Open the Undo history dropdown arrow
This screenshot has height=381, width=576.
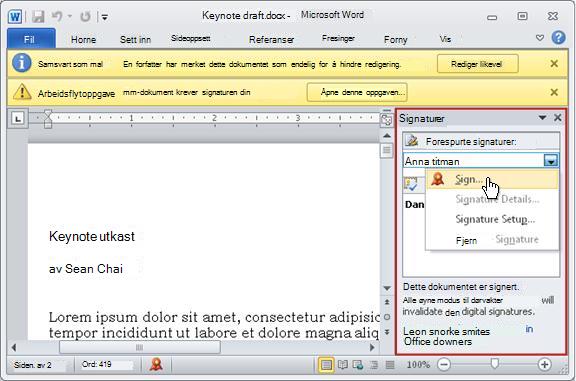tap(70, 17)
